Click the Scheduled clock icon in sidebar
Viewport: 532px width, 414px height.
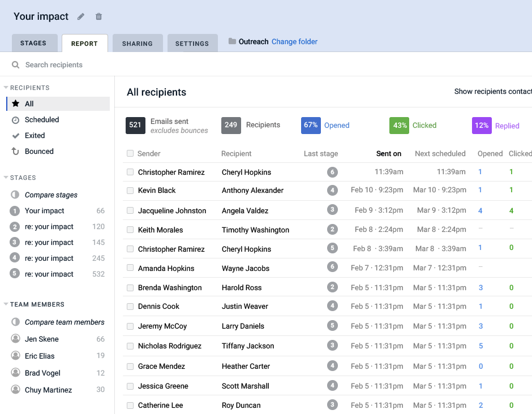pyautogui.click(x=16, y=120)
